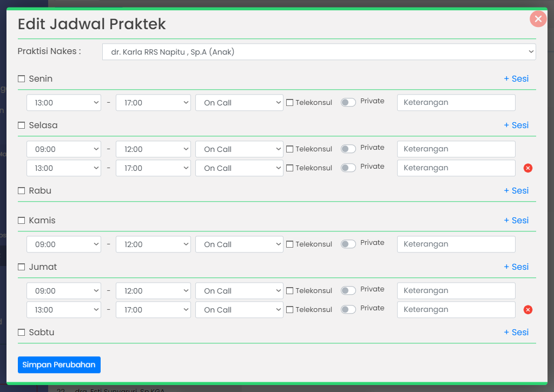Focus Keterangan field of Jumat 13:00 session
This screenshot has height=392, width=554.
[x=456, y=310]
